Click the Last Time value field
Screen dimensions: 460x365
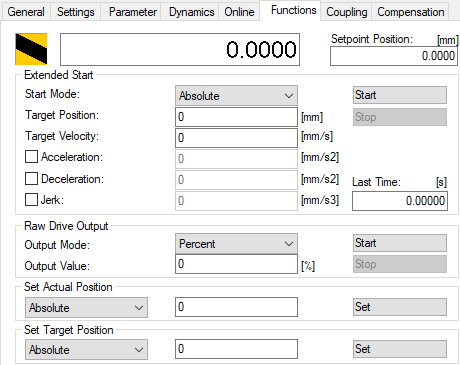point(400,201)
